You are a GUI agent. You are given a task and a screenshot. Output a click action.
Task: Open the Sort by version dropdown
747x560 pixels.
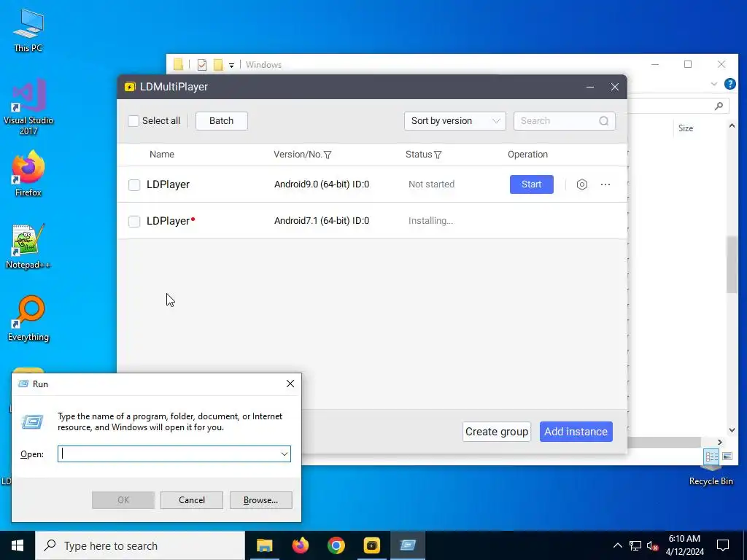click(455, 121)
